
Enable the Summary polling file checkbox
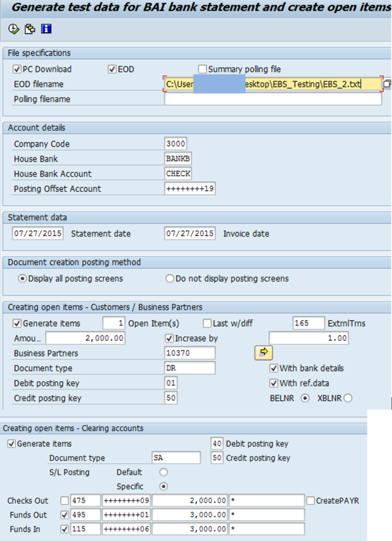point(203,69)
